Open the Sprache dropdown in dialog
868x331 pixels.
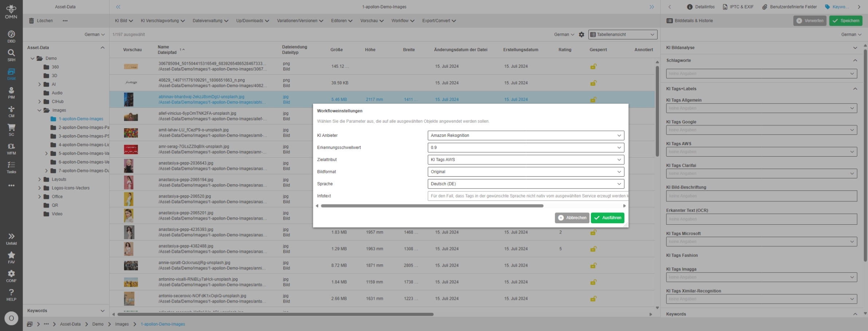click(x=525, y=184)
